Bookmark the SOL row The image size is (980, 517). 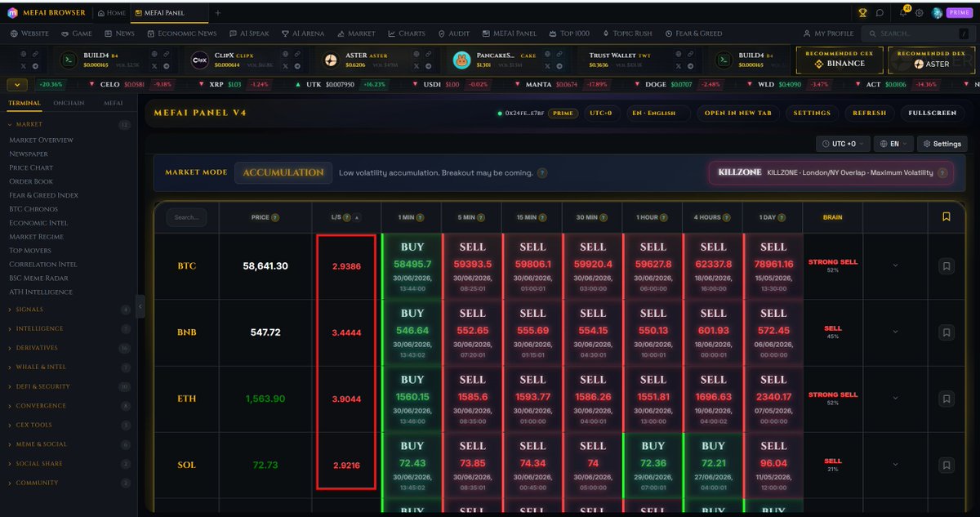click(946, 466)
